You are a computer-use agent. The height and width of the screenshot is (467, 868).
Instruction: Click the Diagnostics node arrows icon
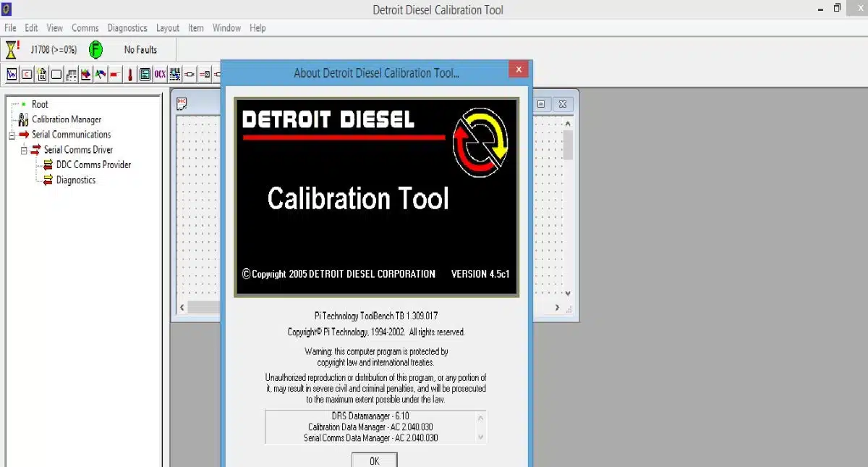click(x=48, y=180)
